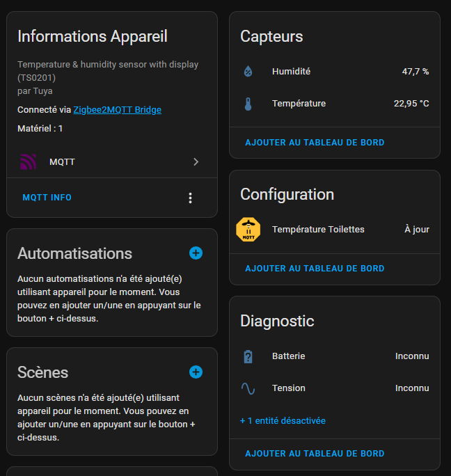Add Configuration entities to the dashboard
This screenshot has width=451, height=476.
tap(315, 269)
